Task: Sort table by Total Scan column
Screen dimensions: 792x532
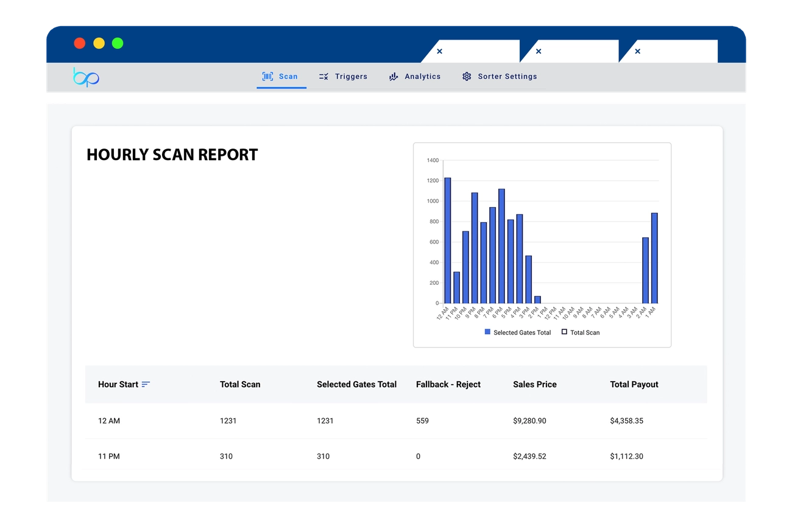Action: point(240,385)
